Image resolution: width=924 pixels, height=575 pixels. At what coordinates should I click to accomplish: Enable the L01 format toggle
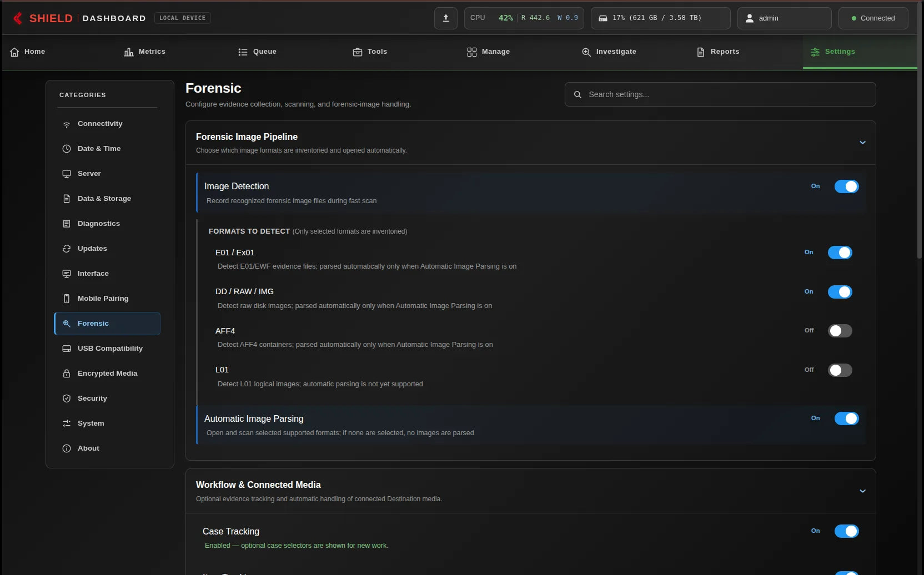tap(840, 370)
